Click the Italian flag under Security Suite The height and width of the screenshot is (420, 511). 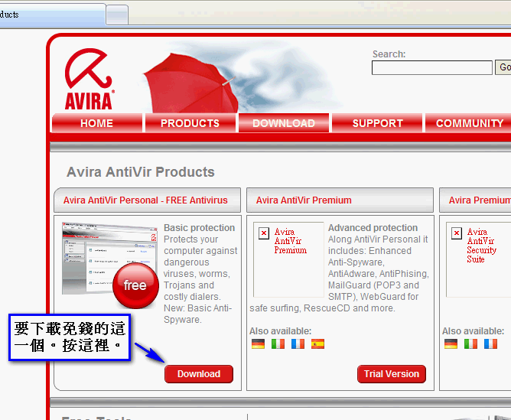(470, 343)
